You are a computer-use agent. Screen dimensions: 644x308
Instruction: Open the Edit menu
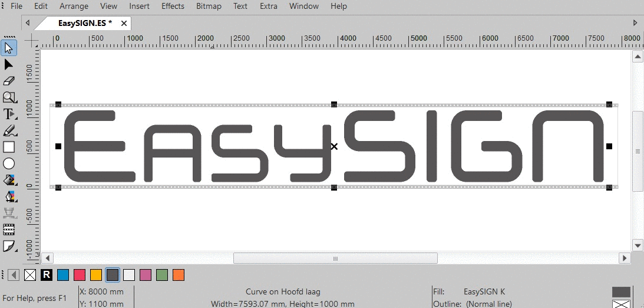(x=41, y=6)
